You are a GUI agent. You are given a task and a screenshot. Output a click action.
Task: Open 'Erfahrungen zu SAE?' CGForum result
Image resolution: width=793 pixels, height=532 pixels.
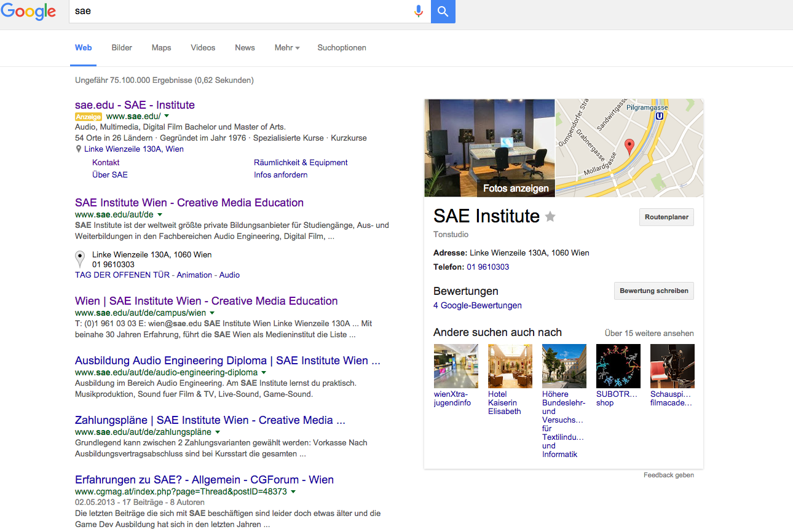point(204,480)
